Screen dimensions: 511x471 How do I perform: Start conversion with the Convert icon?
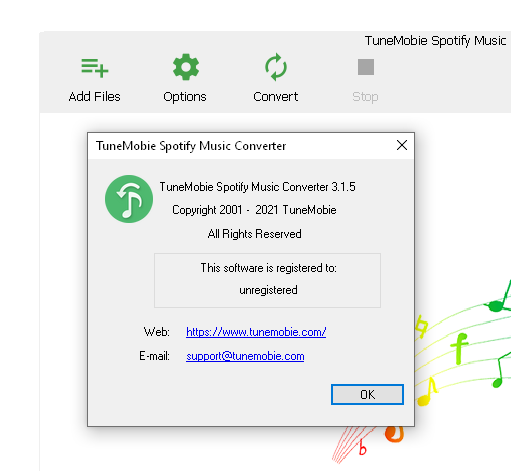[x=276, y=67]
